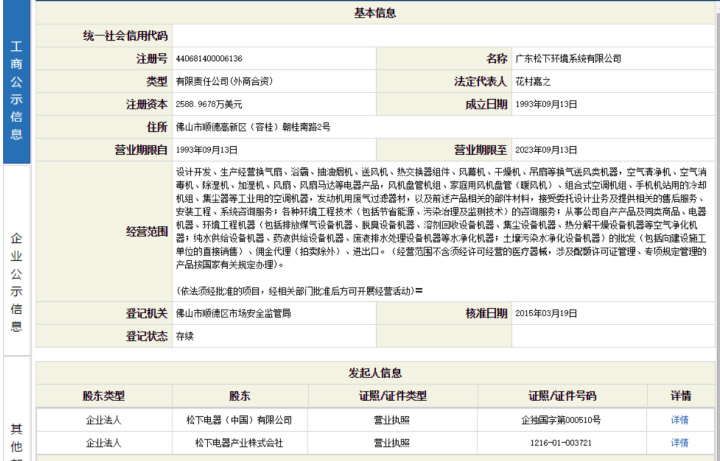This screenshot has width=720, height=461.
Task: Select registration number 440681400006136
Action: [x=209, y=58]
